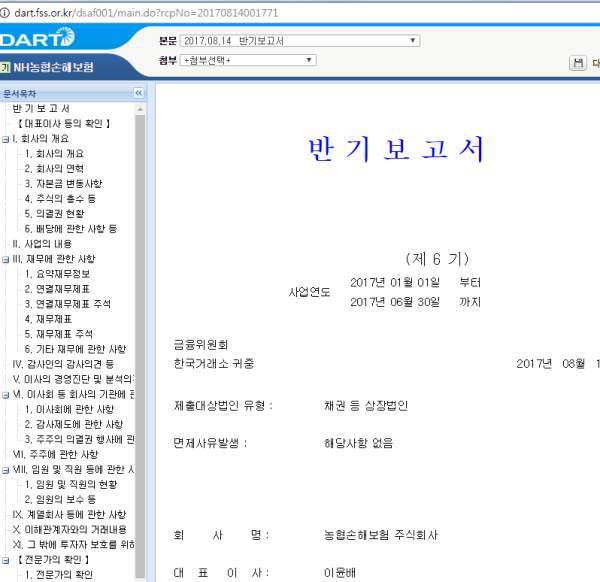
Task: Select 4. 재무제표 tree item
Action: tap(48, 319)
